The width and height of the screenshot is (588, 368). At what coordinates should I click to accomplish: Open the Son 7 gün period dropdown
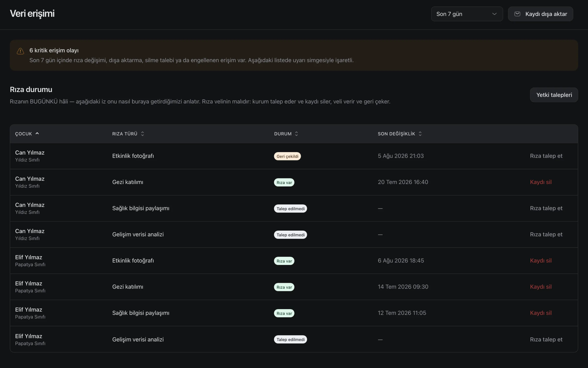point(467,14)
